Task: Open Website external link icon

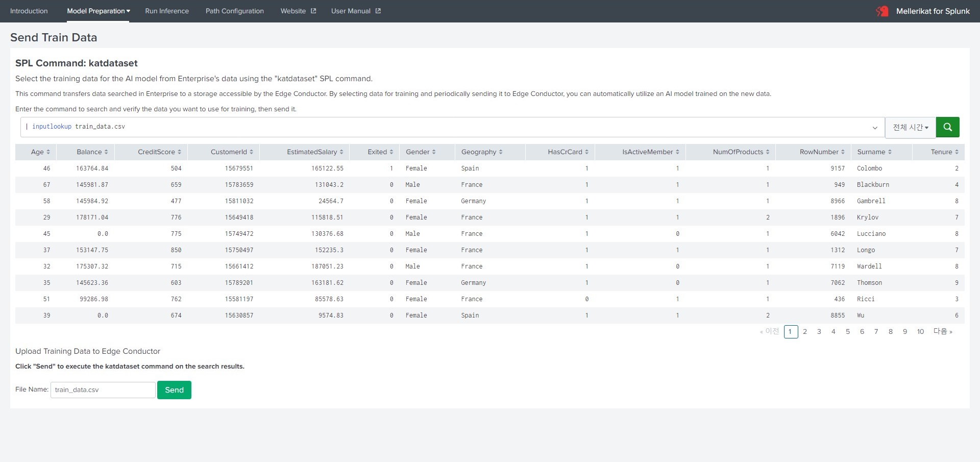Action: click(313, 11)
